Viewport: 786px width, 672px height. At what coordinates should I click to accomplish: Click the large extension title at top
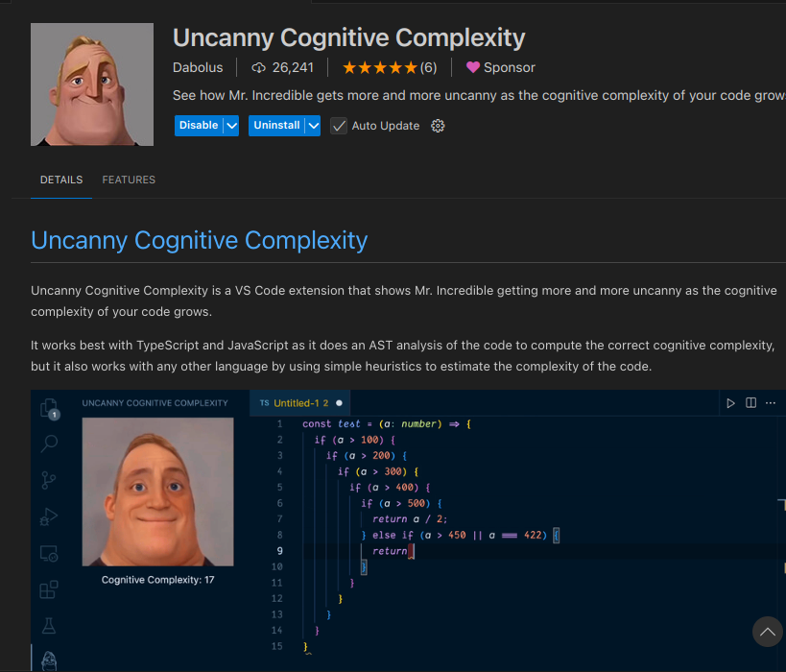point(349,37)
